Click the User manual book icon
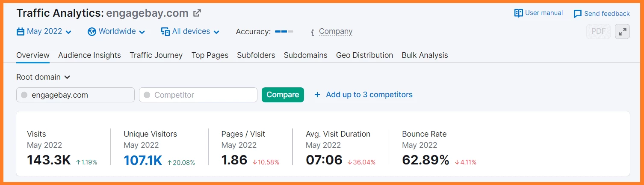 tap(518, 13)
